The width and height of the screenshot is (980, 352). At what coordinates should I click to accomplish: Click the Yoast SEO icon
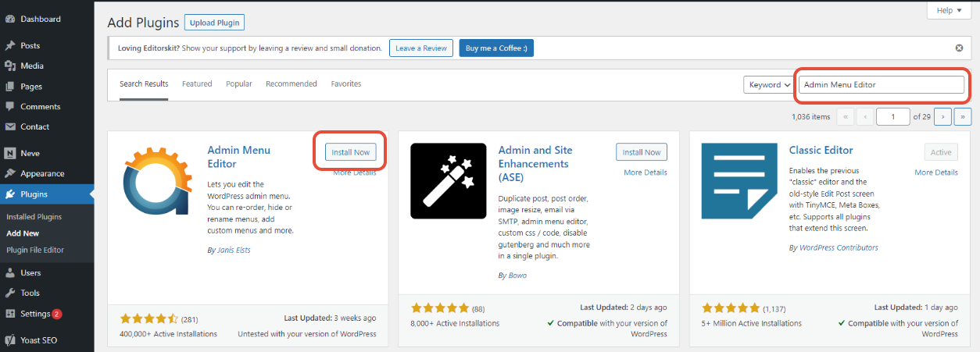click(x=10, y=340)
